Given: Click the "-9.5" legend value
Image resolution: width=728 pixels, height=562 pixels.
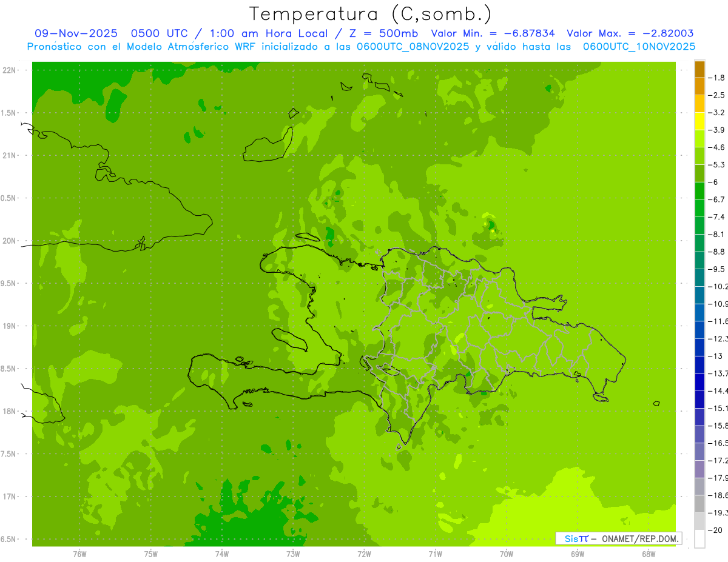Looking at the screenshot, I should [716, 269].
